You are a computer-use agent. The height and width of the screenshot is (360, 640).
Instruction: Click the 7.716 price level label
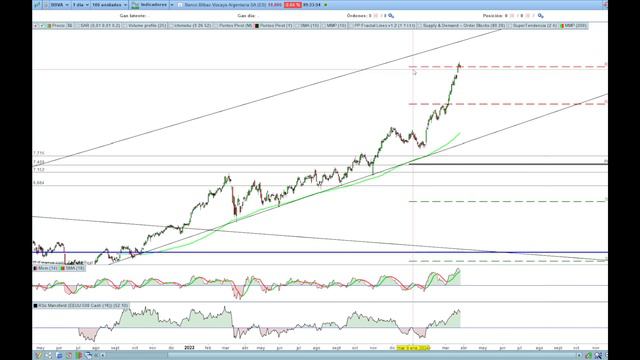pyautogui.click(x=39, y=153)
